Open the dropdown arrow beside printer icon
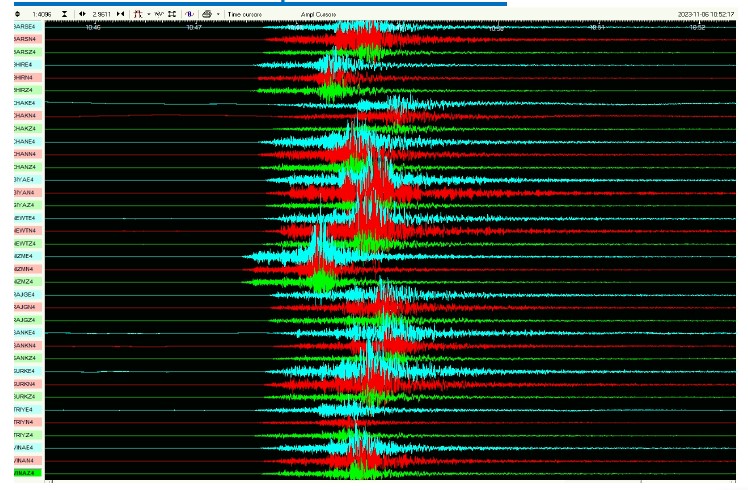Screen dimensions: 748x490 click(217, 14)
